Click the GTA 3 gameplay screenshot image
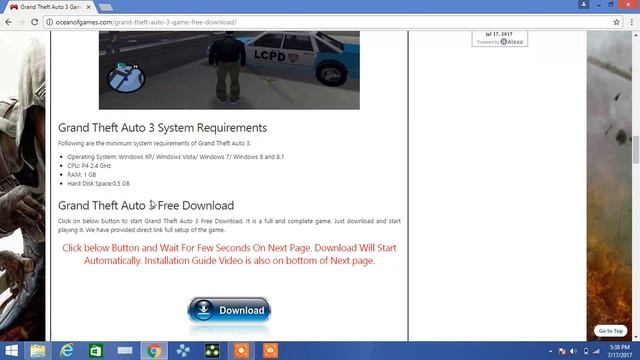This screenshot has width=640, height=360. point(229,70)
